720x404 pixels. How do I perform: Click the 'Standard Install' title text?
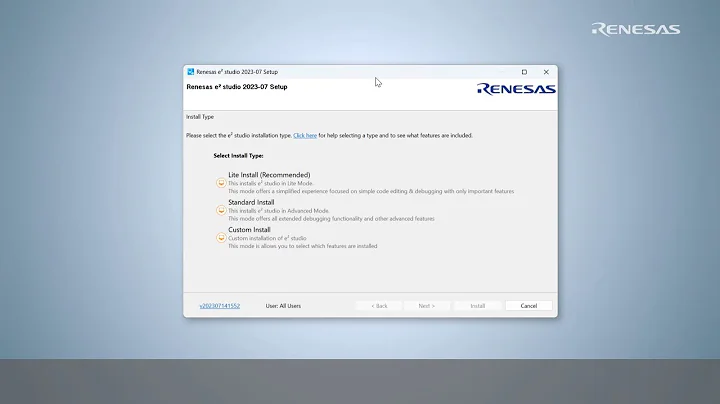pos(251,202)
